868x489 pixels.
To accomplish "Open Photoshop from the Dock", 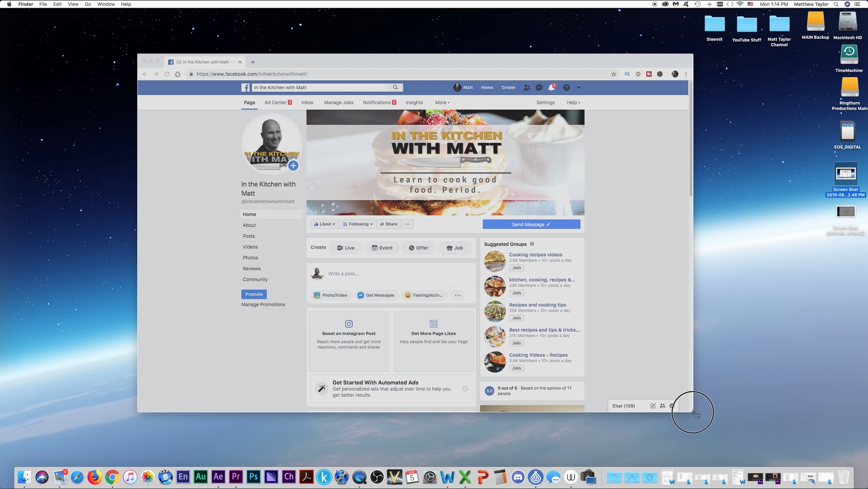I will tap(253, 477).
